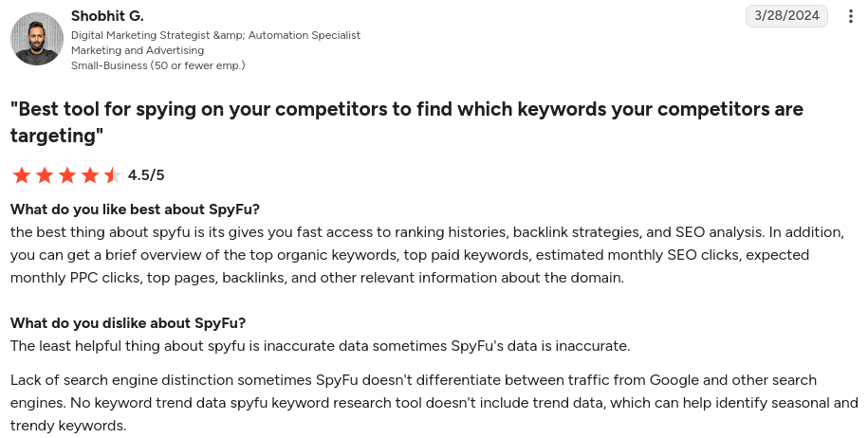Click the half-filled fifth rating star

click(112, 175)
